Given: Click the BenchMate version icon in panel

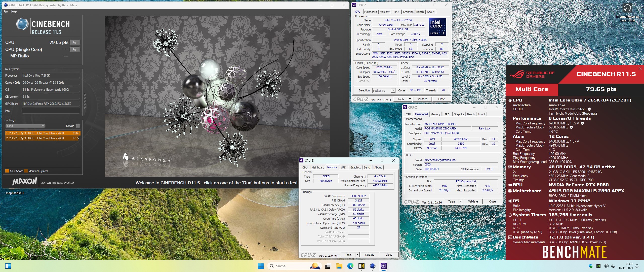Looking at the screenshot, I should click(510, 237).
